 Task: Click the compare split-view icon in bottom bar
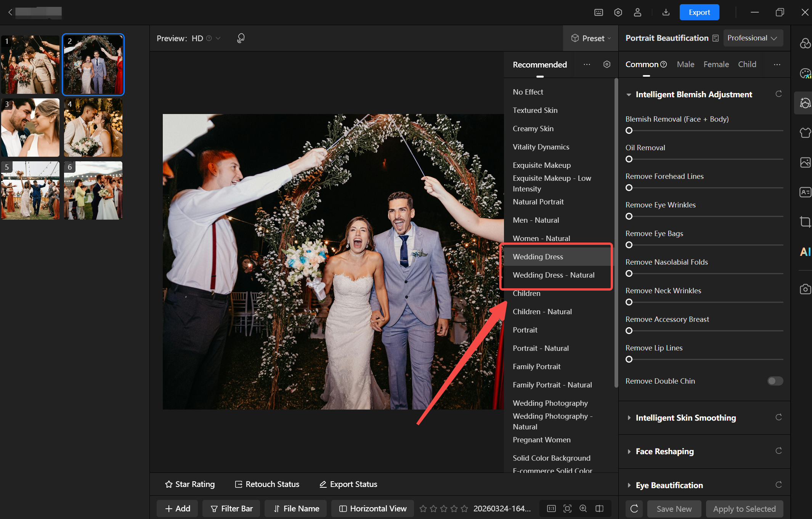(599, 508)
